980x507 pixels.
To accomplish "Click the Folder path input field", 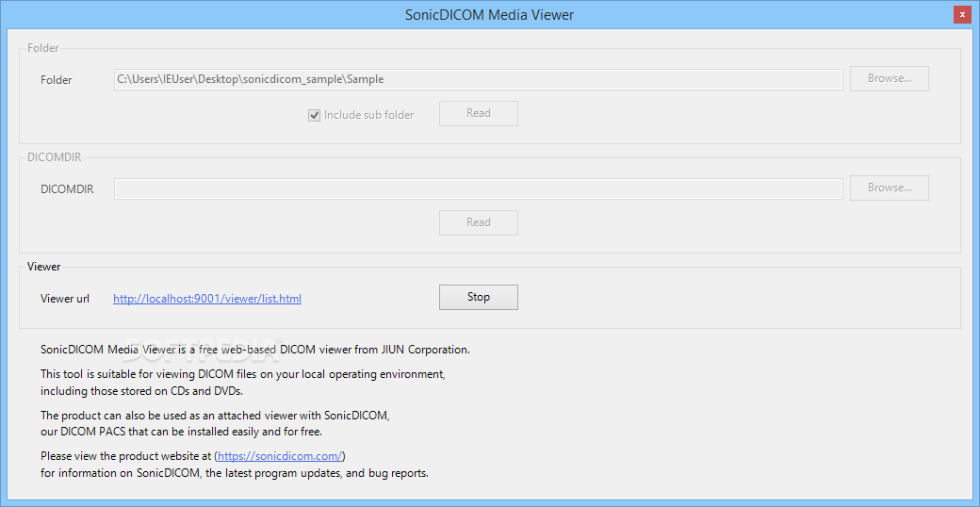I will pos(478,79).
